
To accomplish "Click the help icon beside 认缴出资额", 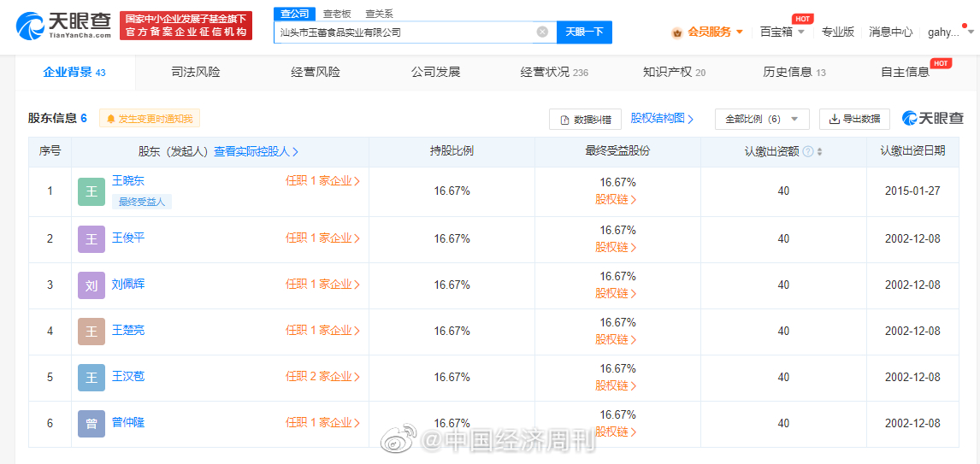I will [808, 151].
